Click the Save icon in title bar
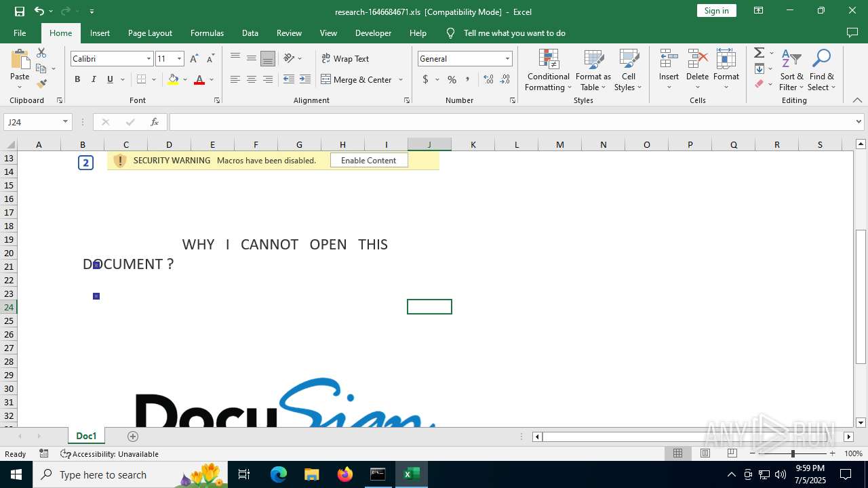Viewport: 868px width, 488px height. point(20,11)
